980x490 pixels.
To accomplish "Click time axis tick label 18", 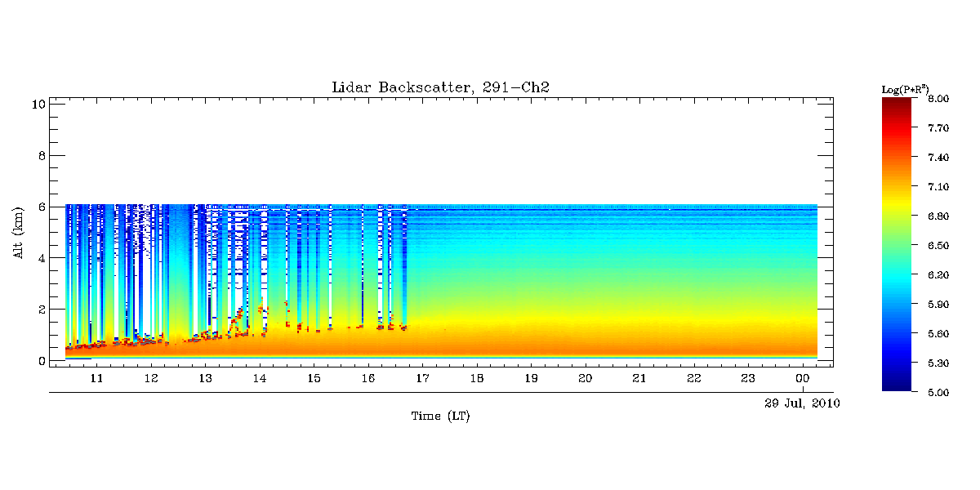I will (x=476, y=379).
